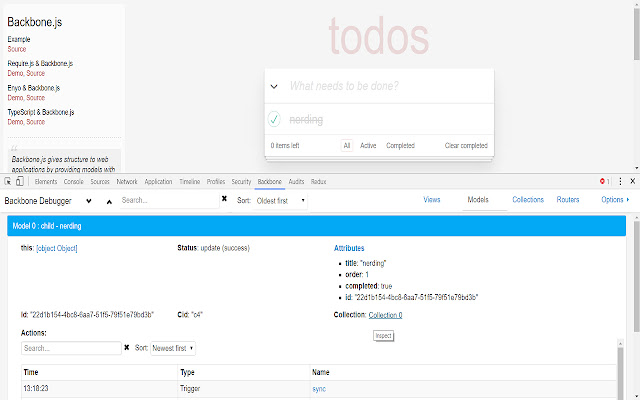Switch to the Network tab
Screen dimensions: 640x400
click(x=127, y=182)
